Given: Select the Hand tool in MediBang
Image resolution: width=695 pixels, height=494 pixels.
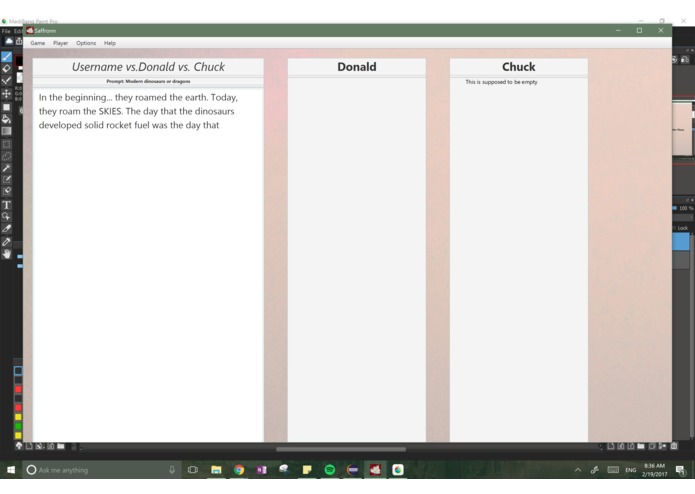Looking at the screenshot, I should 6,254.
